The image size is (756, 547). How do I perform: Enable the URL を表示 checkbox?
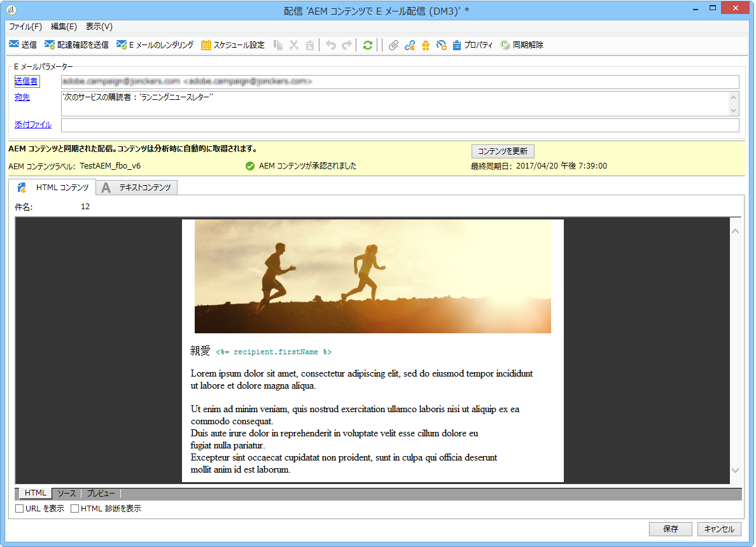click(19, 508)
